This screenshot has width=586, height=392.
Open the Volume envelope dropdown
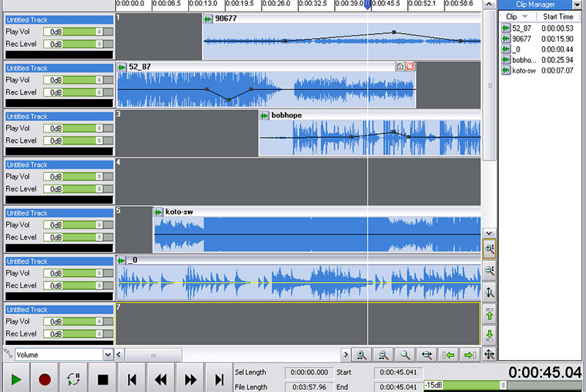pos(108,355)
